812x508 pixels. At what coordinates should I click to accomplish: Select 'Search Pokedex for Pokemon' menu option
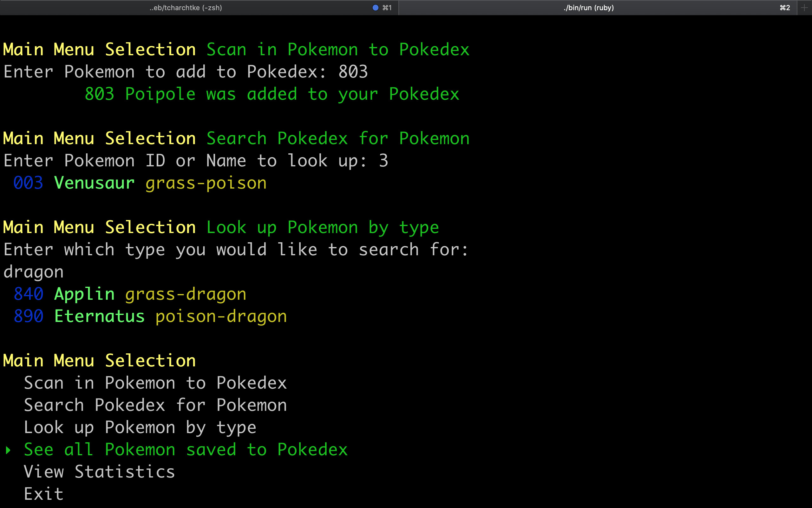click(x=155, y=405)
